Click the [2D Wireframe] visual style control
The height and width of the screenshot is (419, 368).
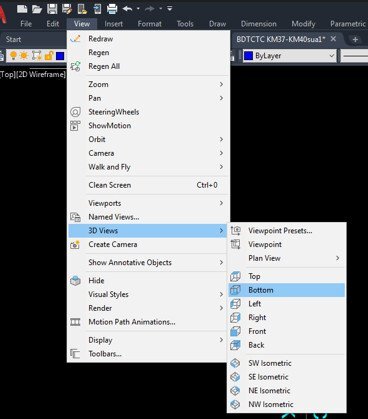[41, 74]
